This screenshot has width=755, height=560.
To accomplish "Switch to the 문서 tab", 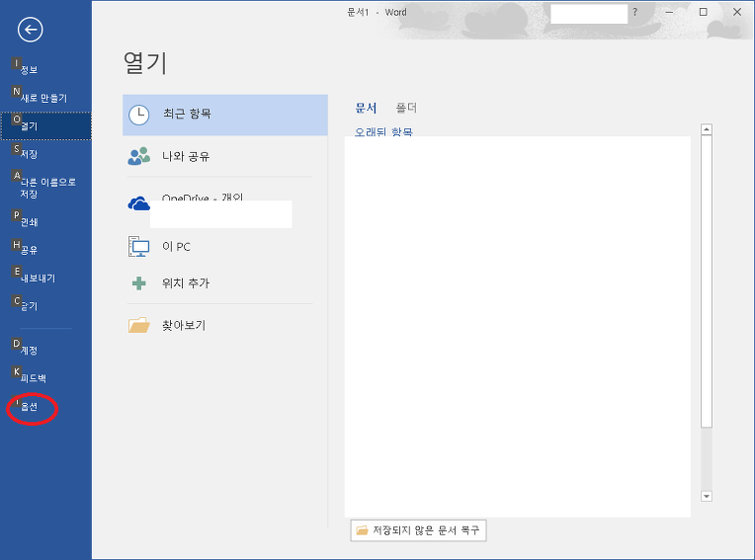I will coord(366,108).
